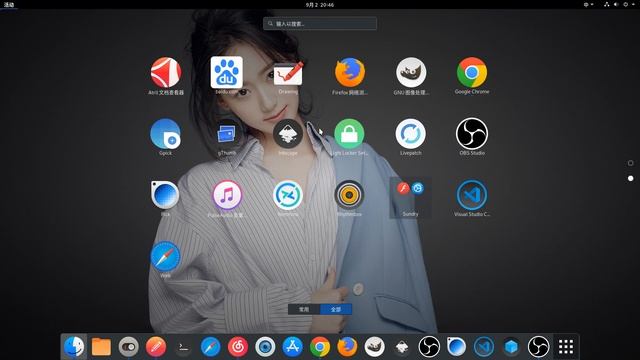Switch to the 常用 (Frequent) tab
Image resolution: width=640 pixels, height=360 pixels.
(304, 309)
